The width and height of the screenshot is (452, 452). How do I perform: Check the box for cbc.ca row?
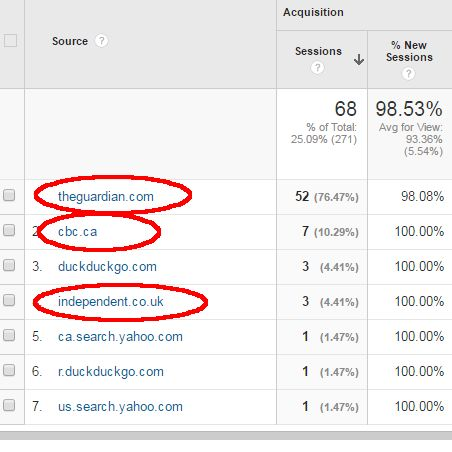[9, 230]
